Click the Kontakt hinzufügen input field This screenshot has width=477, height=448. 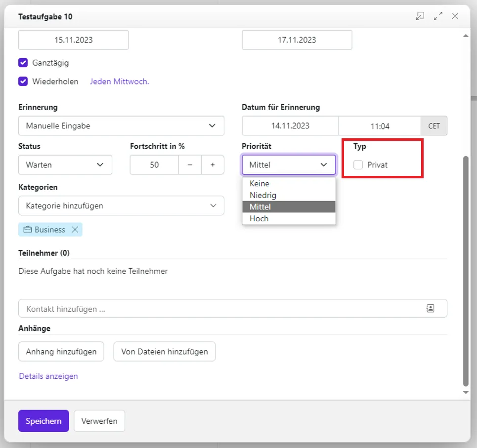pyautogui.click(x=217, y=308)
